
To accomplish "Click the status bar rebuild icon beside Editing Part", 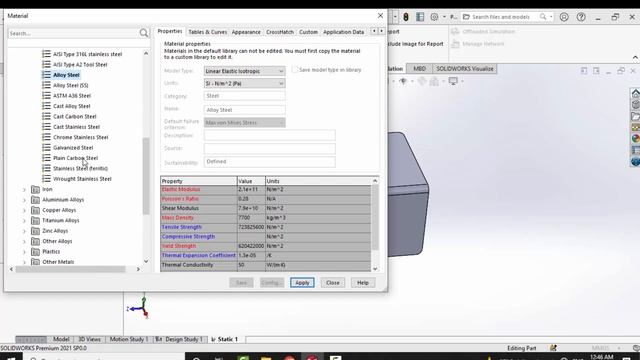I will (x=553, y=348).
